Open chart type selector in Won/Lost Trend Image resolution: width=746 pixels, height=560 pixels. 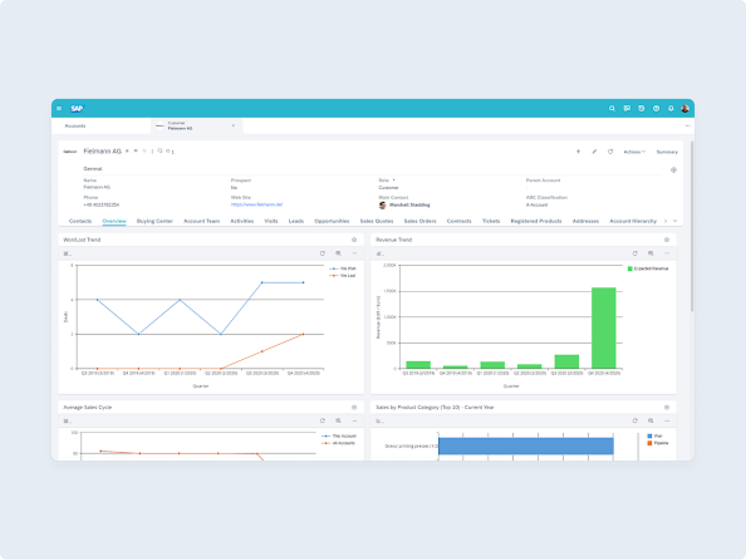67,253
